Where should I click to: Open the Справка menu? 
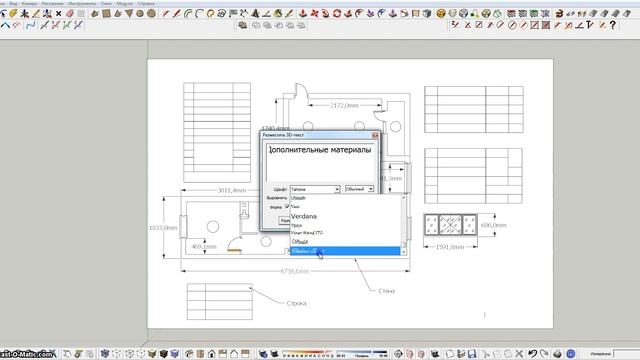click(x=146, y=3)
